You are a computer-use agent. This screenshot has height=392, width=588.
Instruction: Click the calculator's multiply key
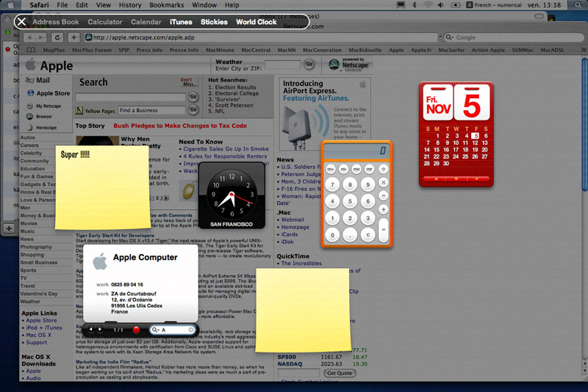point(383,182)
